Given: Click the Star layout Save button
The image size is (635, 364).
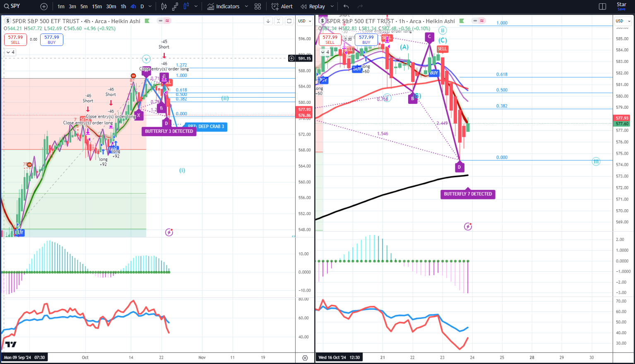Looking at the screenshot, I should coord(621,6).
